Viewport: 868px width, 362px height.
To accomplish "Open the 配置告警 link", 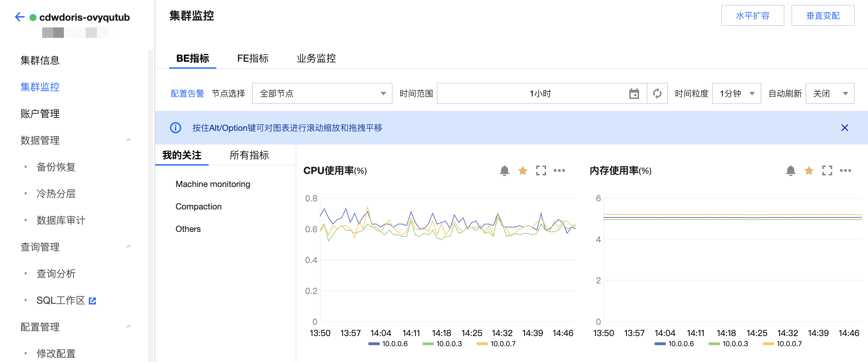I will [187, 94].
